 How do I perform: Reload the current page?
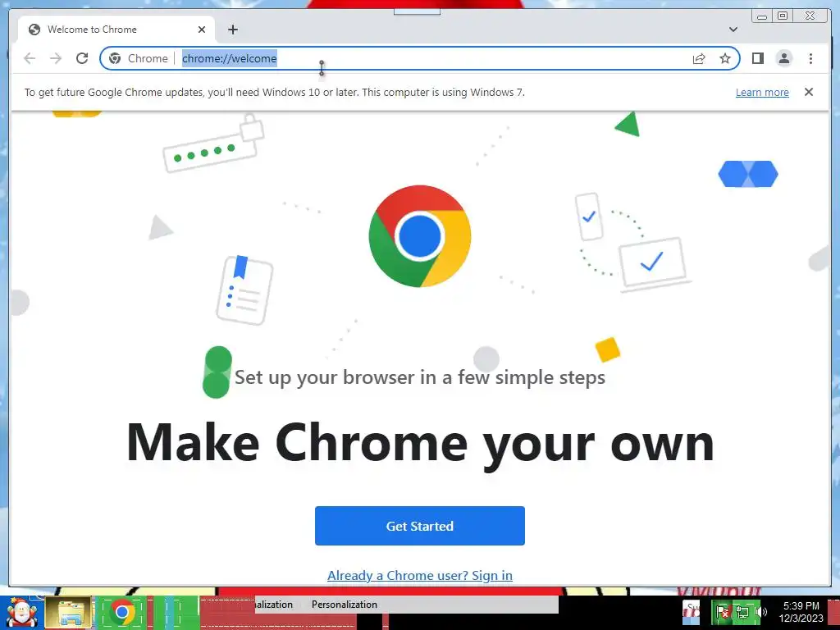82,58
